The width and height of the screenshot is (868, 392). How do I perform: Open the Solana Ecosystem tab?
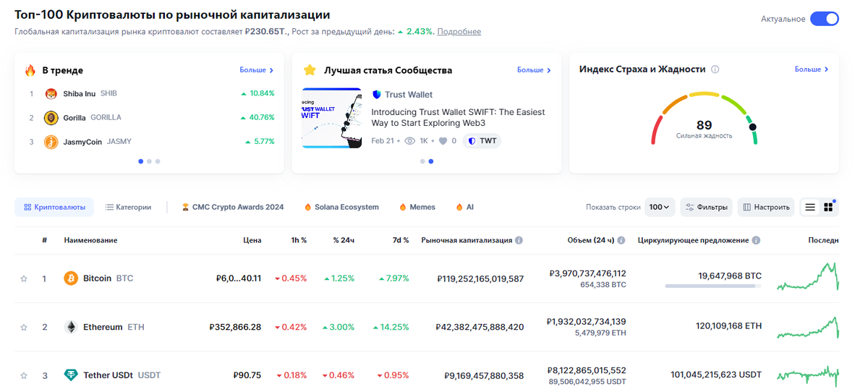[341, 207]
